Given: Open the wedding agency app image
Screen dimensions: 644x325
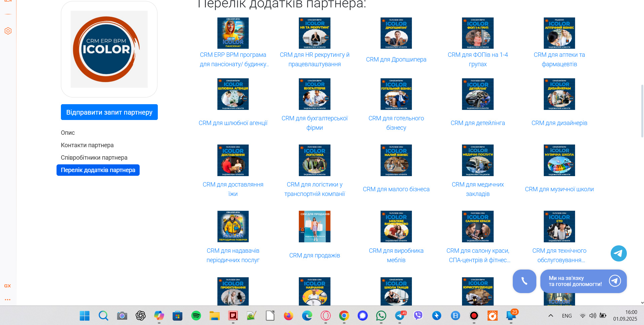Looking at the screenshot, I should click(233, 94).
